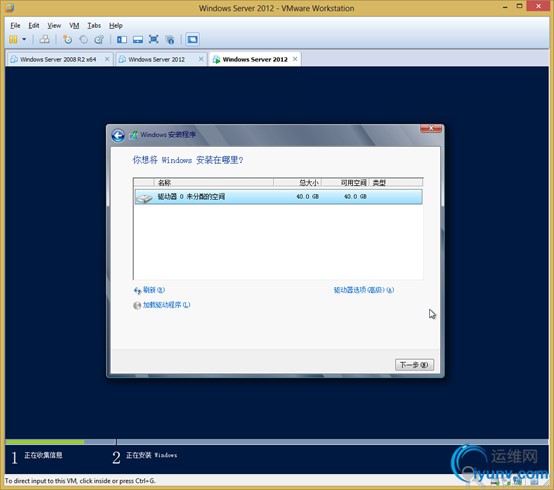This screenshot has width=554, height=490.
Task: Open the Help menu
Action: click(116, 25)
